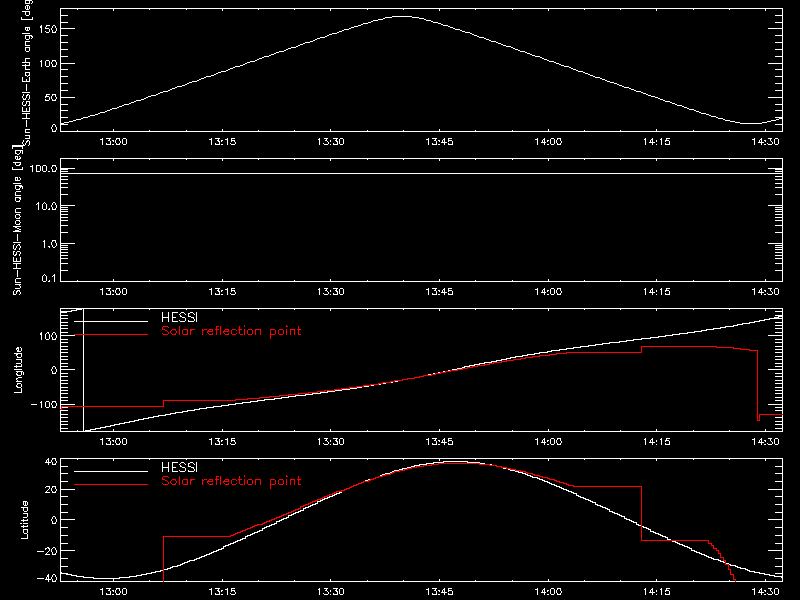
Task: Click the Sun-HESSI-Moon angle axis label
Action: (x=17, y=220)
